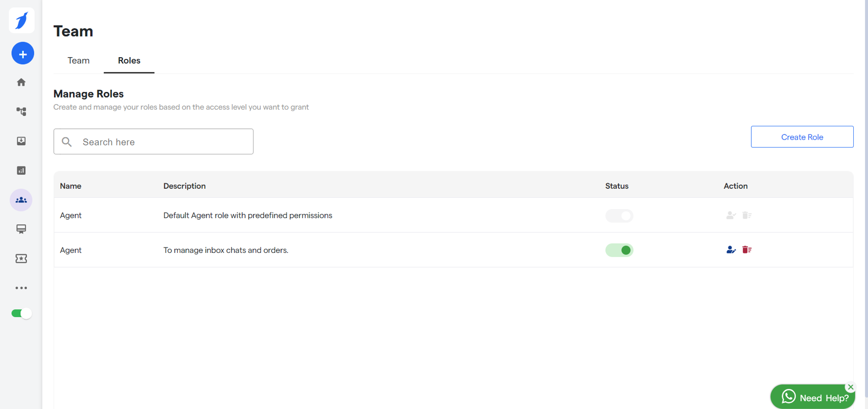
Task: Select the Roles tab
Action: 129,61
